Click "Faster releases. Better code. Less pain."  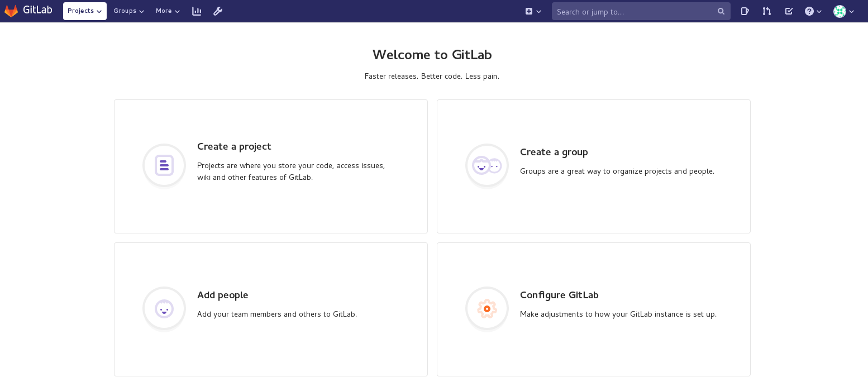pos(432,77)
